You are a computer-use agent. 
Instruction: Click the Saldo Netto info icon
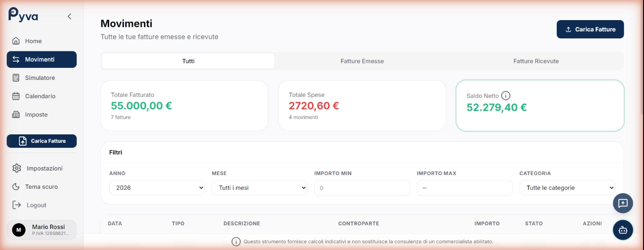[x=506, y=96]
